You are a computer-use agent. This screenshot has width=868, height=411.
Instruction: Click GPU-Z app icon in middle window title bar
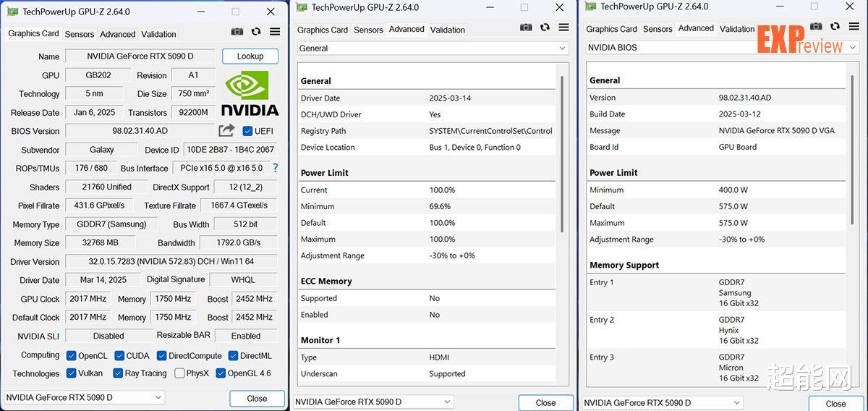302,7
